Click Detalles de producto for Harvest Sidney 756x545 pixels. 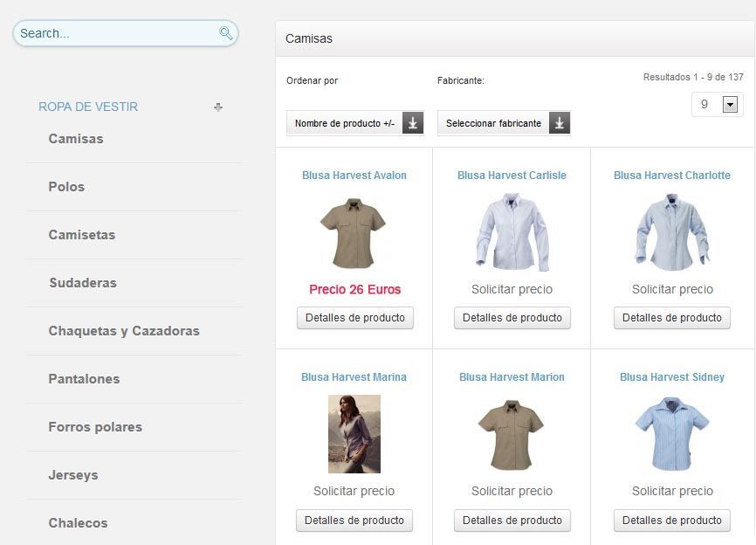coord(672,521)
